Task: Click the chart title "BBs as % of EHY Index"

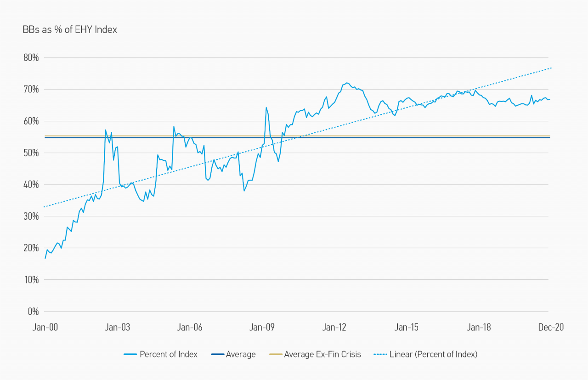Action: point(70,30)
